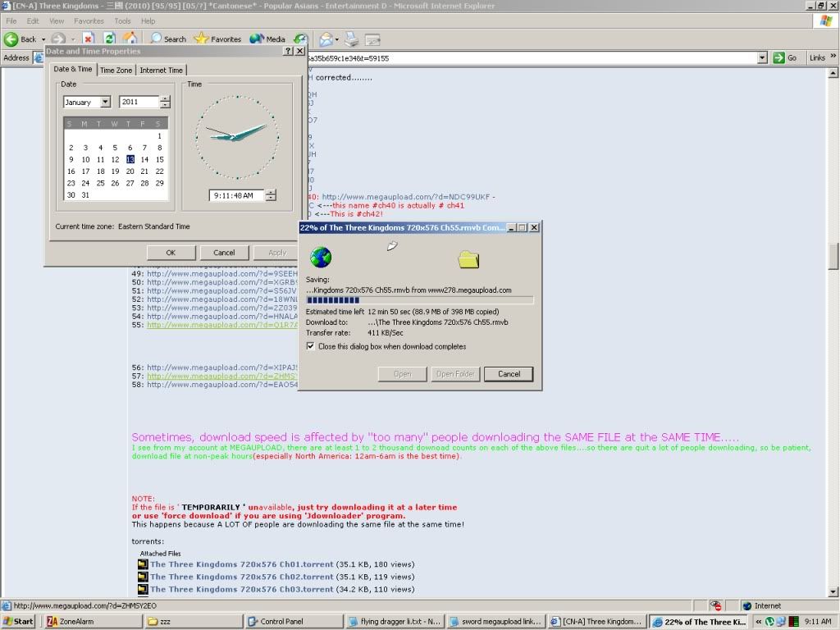Image resolution: width=840 pixels, height=630 pixels.
Task: Click the help question mark in Date dialog
Action: point(288,51)
